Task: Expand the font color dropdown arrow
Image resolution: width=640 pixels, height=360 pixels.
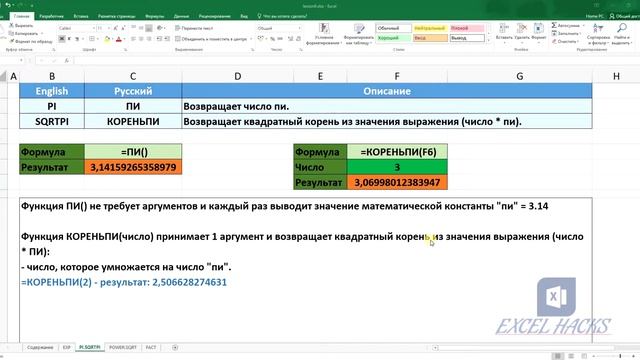Action: [124, 39]
